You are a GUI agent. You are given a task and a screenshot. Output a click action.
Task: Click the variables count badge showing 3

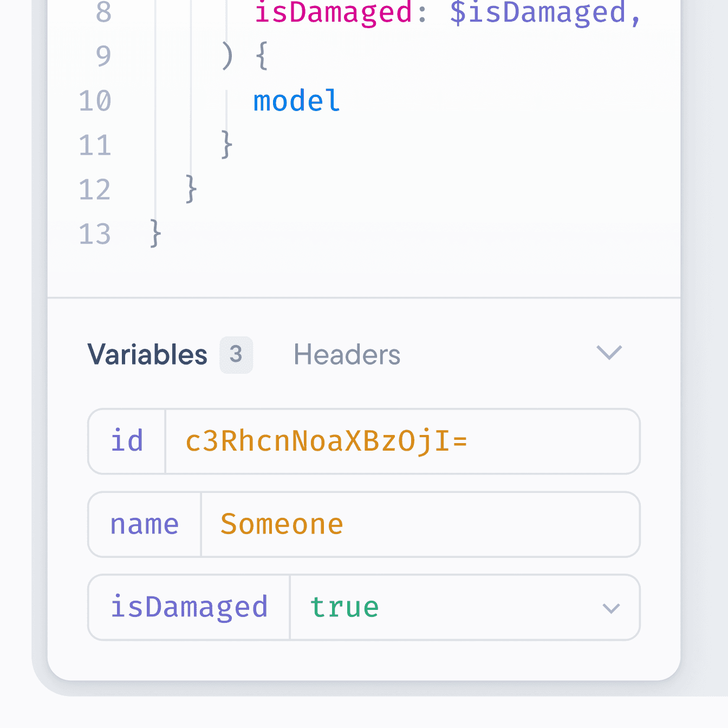[236, 354]
